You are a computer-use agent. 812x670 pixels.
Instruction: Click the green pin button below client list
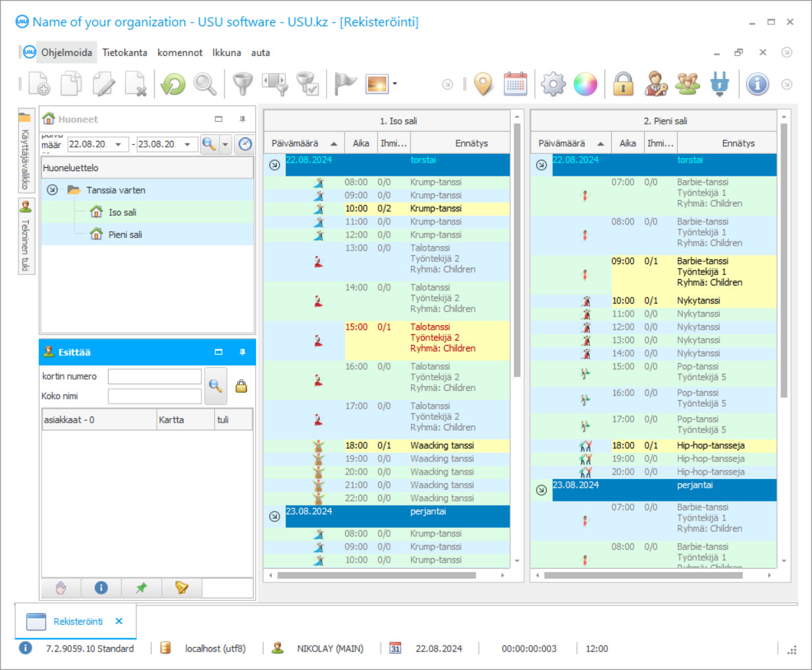(141, 588)
